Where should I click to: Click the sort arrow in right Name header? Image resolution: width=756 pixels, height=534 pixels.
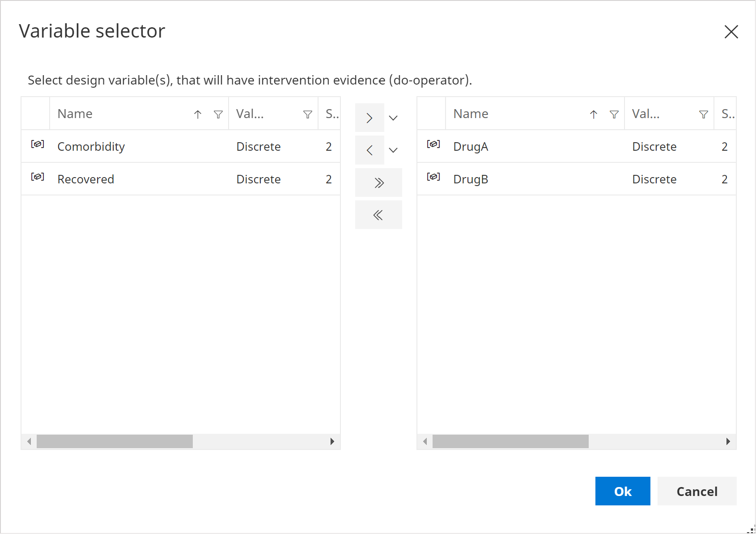(x=593, y=114)
